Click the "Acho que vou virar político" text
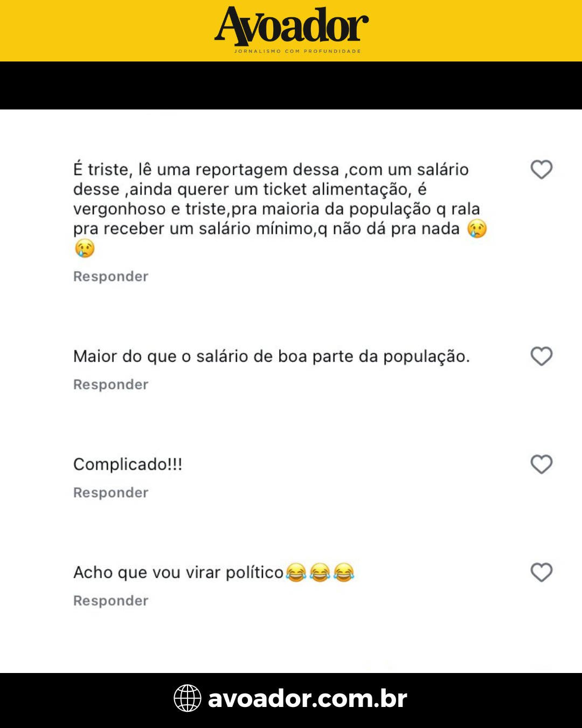The height and width of the screenshot is (728, 582). 178,573
